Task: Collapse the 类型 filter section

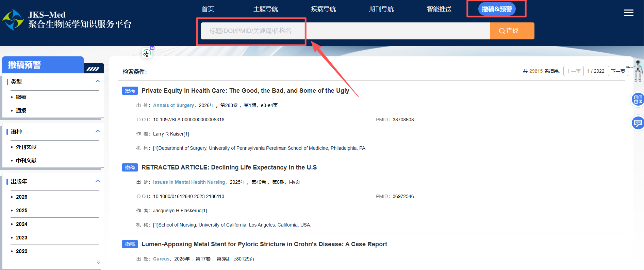Action: 98,82
